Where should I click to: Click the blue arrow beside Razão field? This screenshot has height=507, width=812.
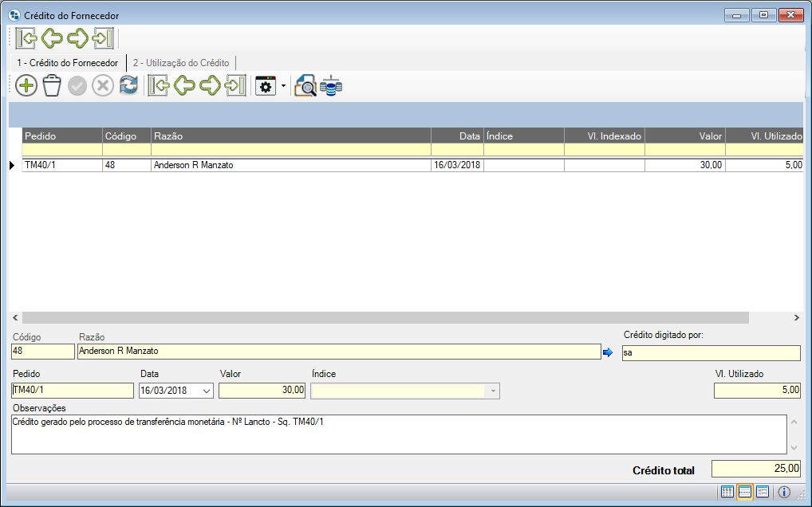point(608,352)
